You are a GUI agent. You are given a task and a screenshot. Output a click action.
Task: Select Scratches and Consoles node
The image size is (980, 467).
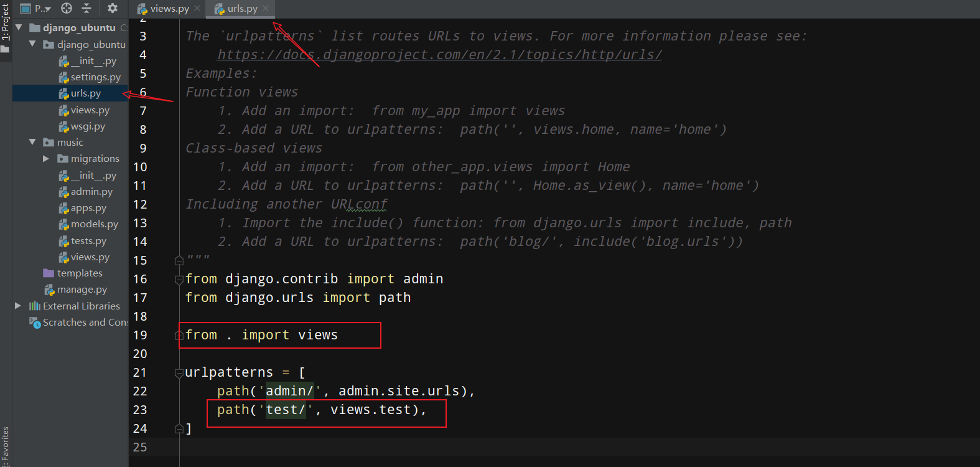[85, 323]
